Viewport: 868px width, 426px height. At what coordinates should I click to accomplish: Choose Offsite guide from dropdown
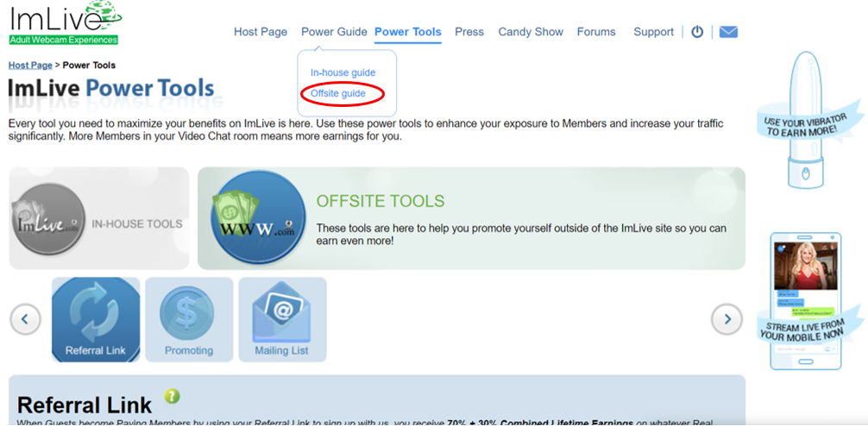click(337, 93)
